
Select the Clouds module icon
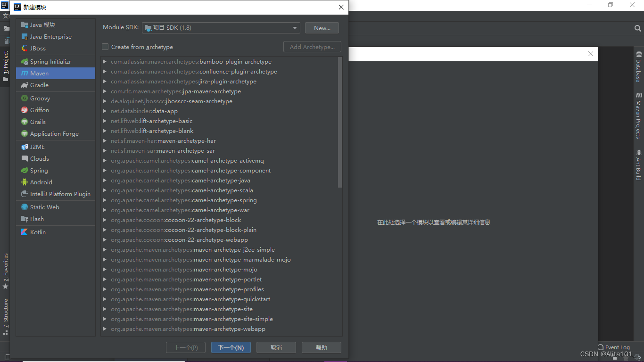tap(25, 159)
